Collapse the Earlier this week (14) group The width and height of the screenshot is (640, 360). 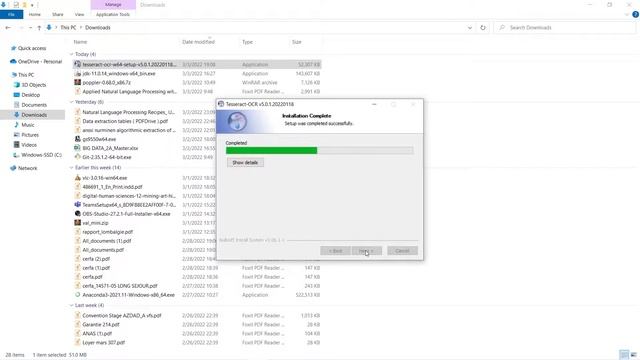[x=71, y=167]
